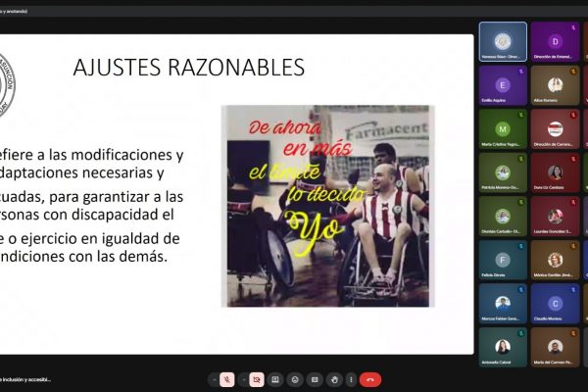Turn on the camera in the call toolbar
This screenshot has height=392, width=588.
(x=257, y=379)
